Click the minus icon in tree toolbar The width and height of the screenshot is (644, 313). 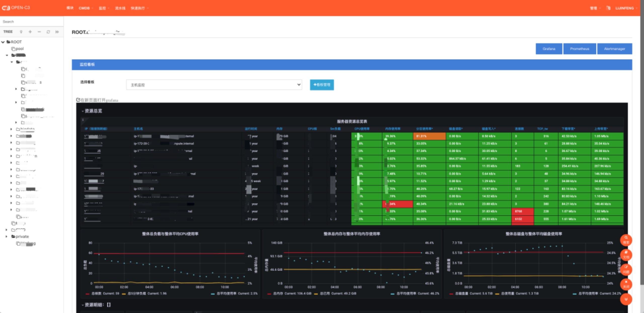tap(39, 32)
